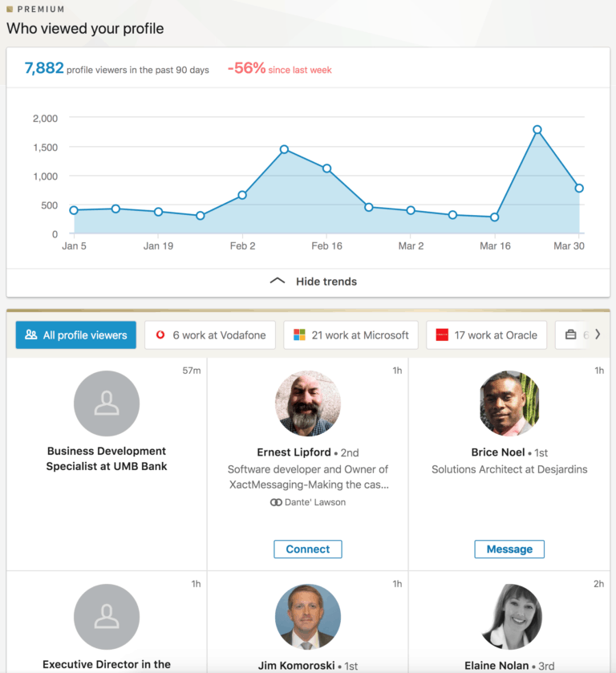Viewport: 616px width, 673px height.
Task: Click mutual connection Dante' Lawson
Action: pyautogui.click(x=314, y=502)
